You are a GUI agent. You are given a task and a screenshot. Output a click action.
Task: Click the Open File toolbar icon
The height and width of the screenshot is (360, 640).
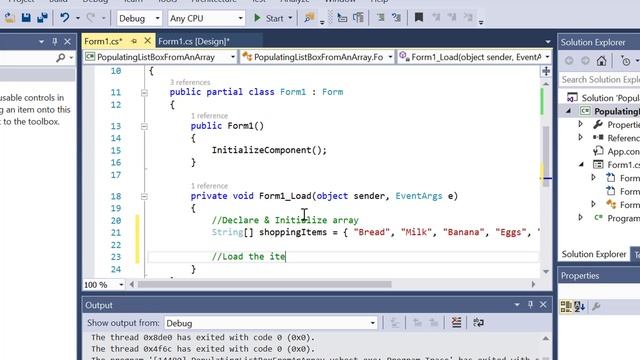click(10, 18)
